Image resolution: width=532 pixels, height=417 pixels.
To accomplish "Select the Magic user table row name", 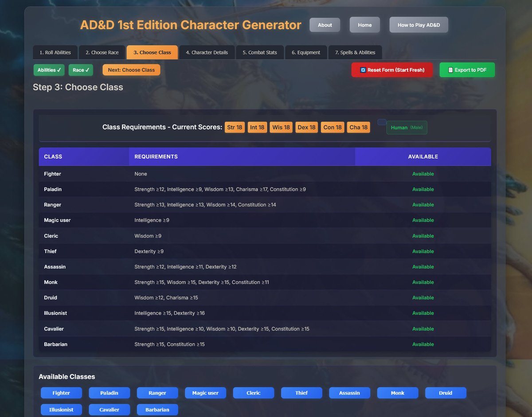I will (x=57, y=220).
